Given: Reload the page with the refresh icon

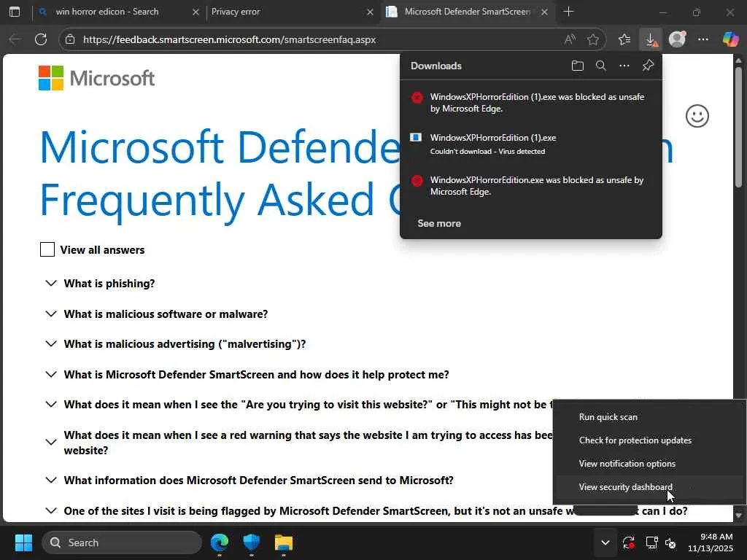Looking at the screenshot, I should (41, 39).
